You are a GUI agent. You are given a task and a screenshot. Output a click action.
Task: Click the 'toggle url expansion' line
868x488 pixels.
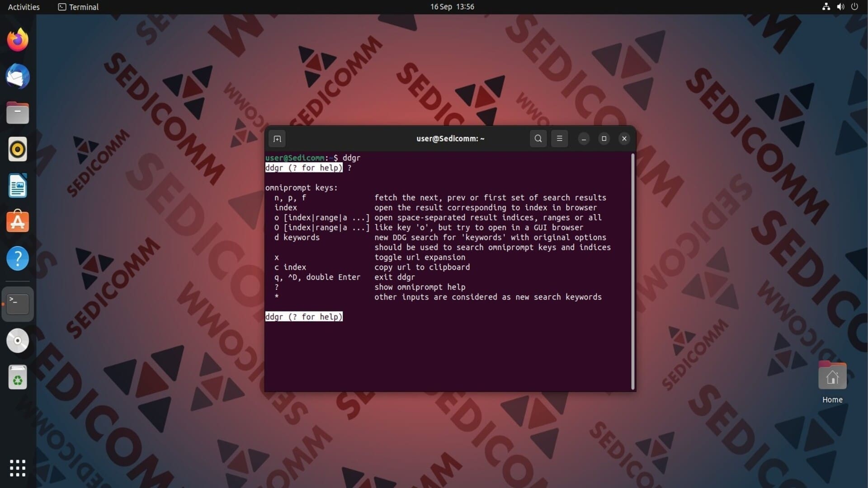click(420, 257)
